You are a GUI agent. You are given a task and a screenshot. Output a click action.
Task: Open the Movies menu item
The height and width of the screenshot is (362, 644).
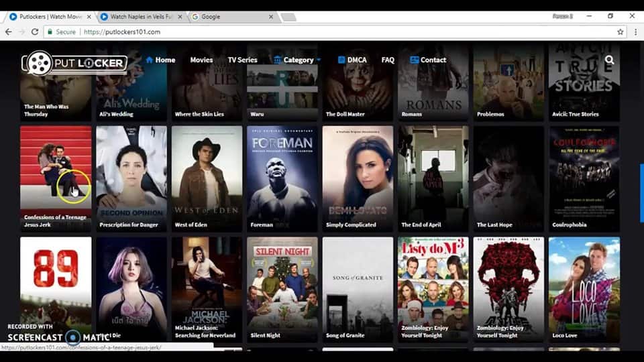pyautogui.click(x=201, y=60)
